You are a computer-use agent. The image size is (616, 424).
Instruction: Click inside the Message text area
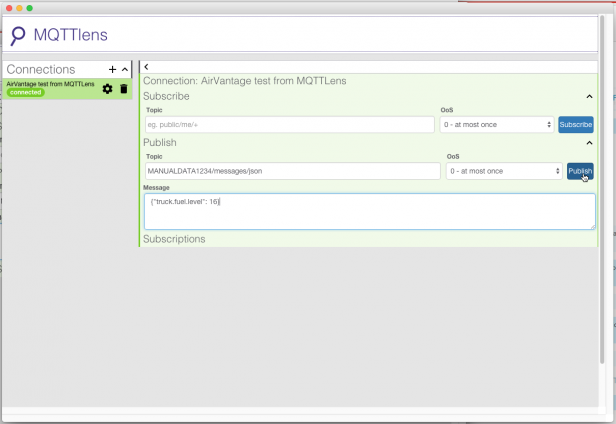369,211
